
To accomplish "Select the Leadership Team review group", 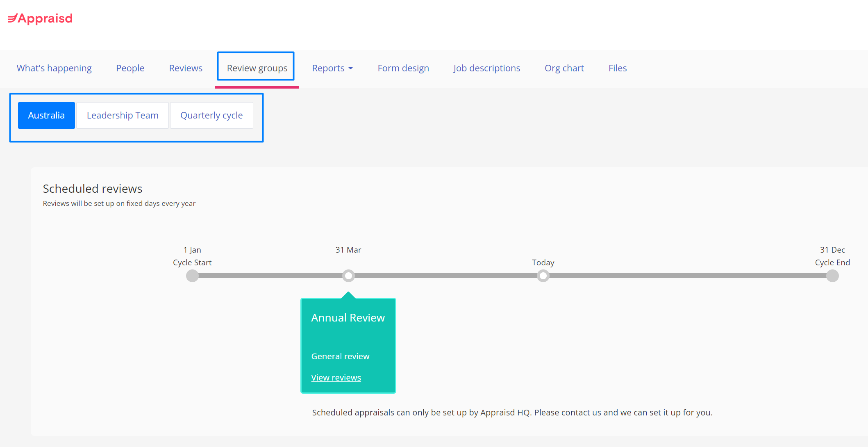I will (x=123, y=115).
